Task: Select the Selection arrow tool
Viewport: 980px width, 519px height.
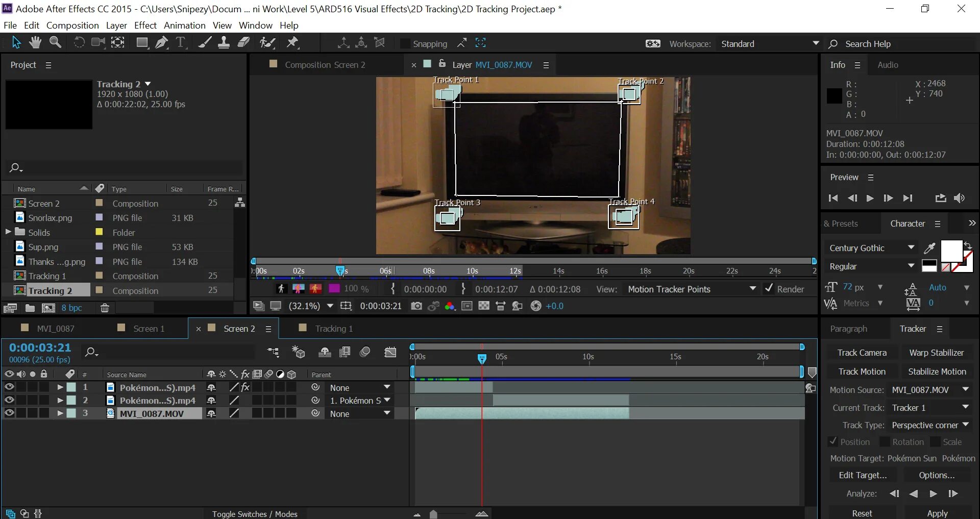Action: point(16,43)
